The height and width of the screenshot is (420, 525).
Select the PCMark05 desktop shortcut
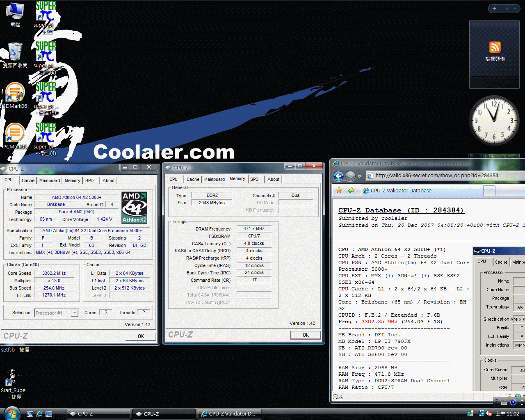[x=15, y=136]
